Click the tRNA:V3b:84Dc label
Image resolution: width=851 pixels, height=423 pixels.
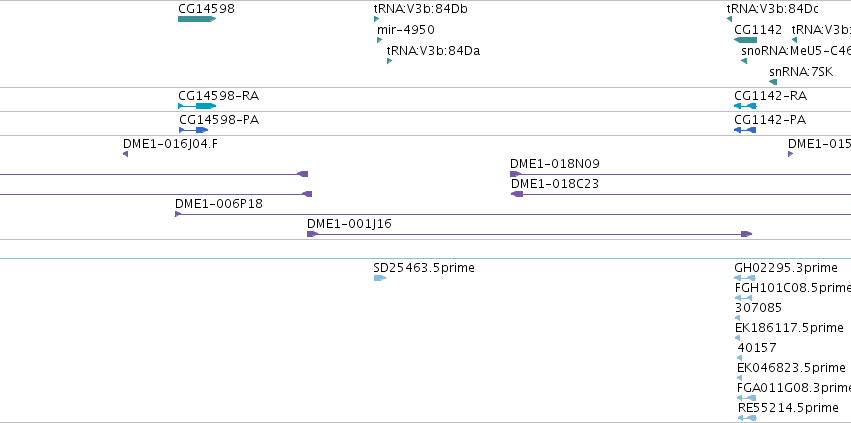773,9
